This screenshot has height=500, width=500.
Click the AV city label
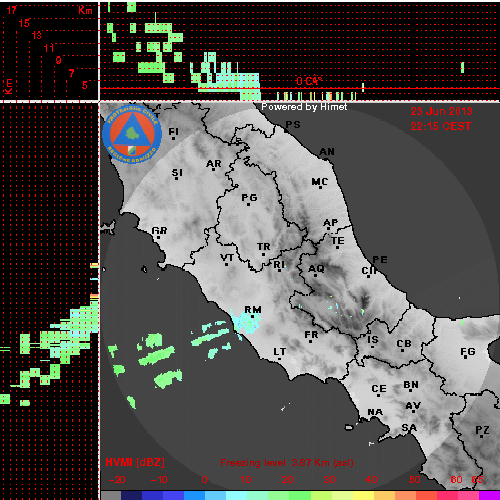pos(413,406)
